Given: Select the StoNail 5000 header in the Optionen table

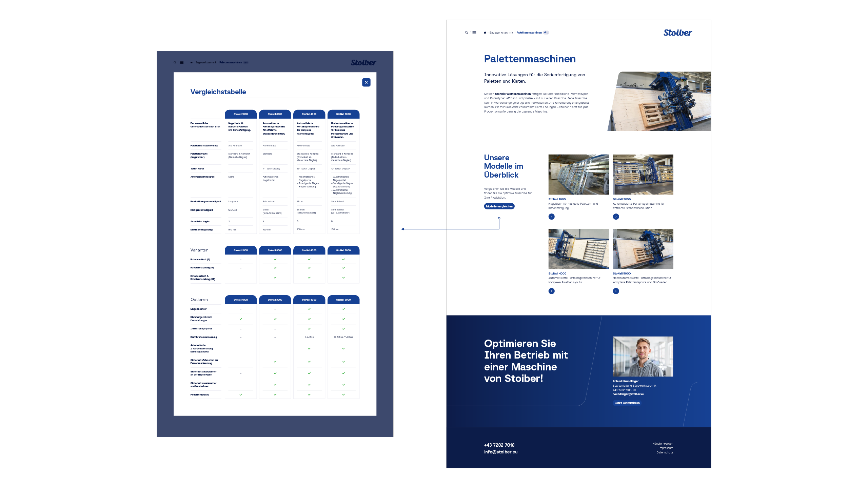Looking at the screenshot, I should 343,300.
